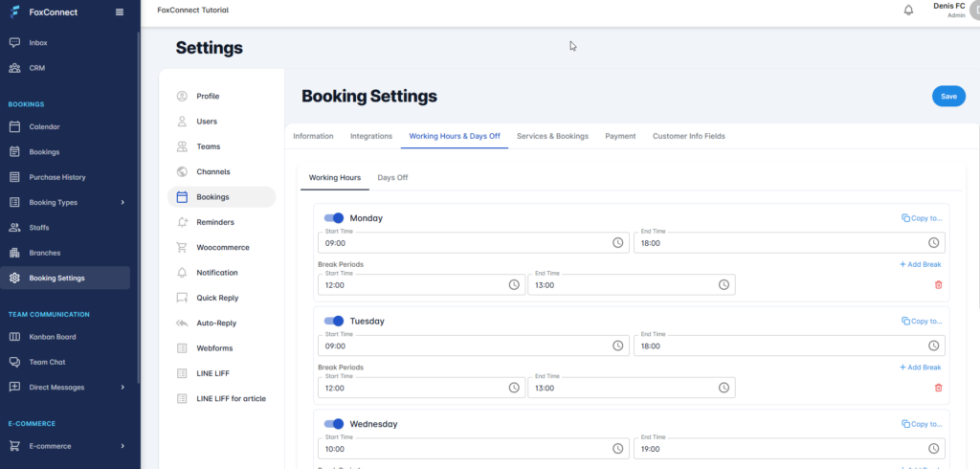980x469 pixels.
Task: Switch to the Services & Bookings tab
Action: tap(552, 136)
